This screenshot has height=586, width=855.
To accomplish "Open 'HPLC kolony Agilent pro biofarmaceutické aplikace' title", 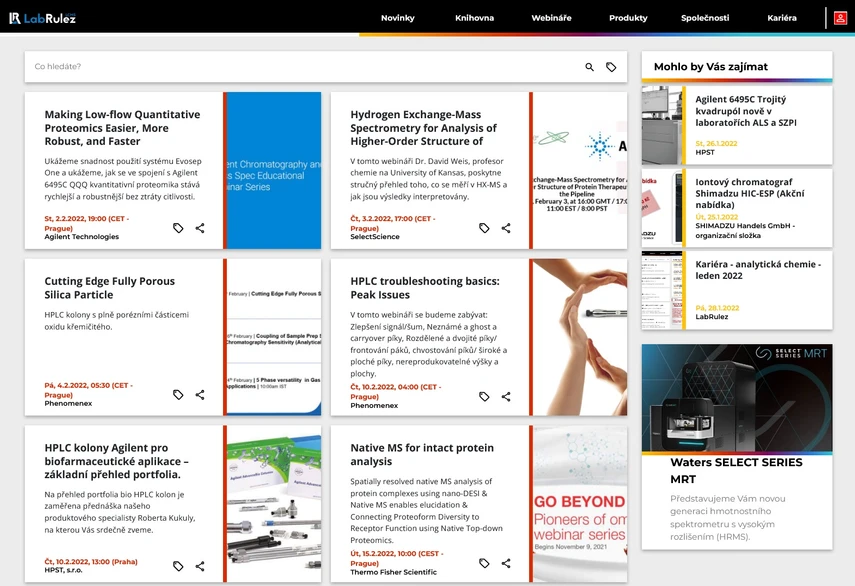I will tap(116, 461).
